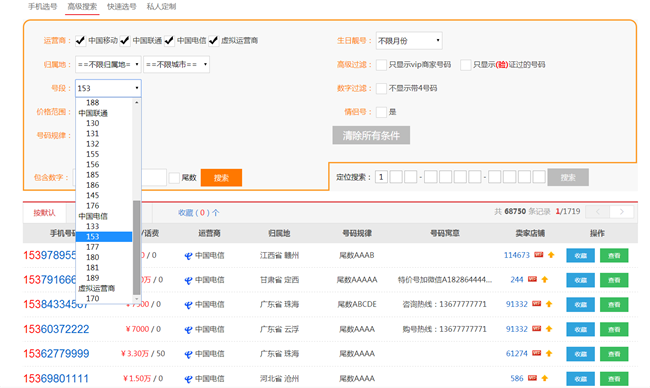650x388 pixels.
Task: Click 查看 button for 甘肃省 定西 row
Action: 614,280
